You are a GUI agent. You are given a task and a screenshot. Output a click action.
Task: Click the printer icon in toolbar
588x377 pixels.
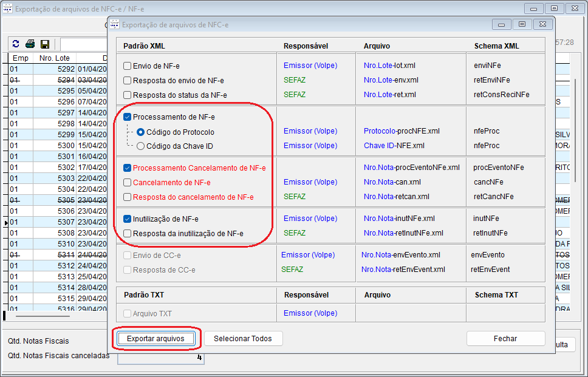pyautogui.click(x=30, y=44)
